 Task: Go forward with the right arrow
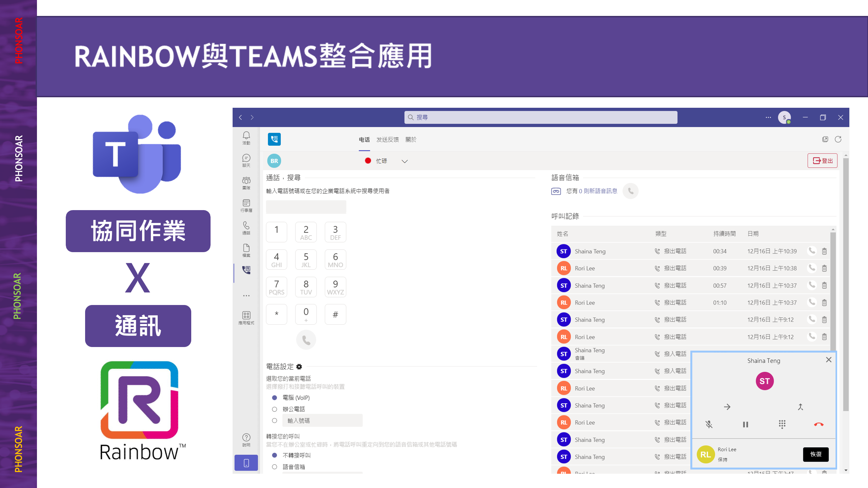pos(252,117)
